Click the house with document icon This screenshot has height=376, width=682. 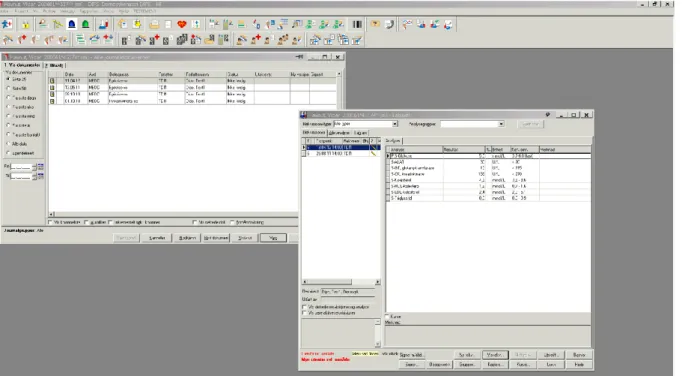click(122, 24)
